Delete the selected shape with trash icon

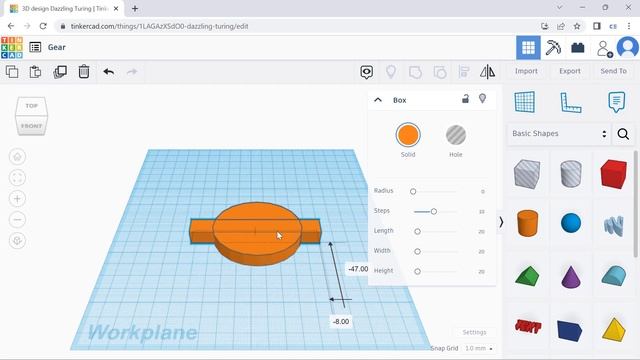tap(84, 72)
